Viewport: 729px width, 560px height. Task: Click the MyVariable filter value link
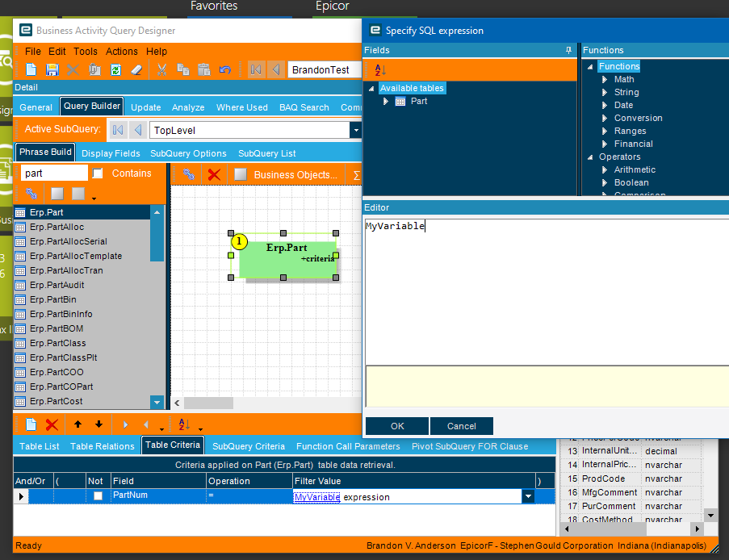tap(316, 497)
